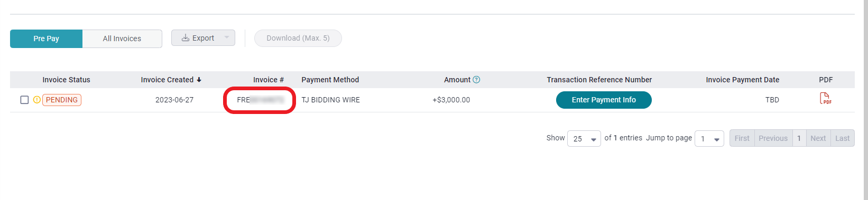The image size is (868, 200).
Task: Tick the pending invoice row checkbox
Action: 24,100
